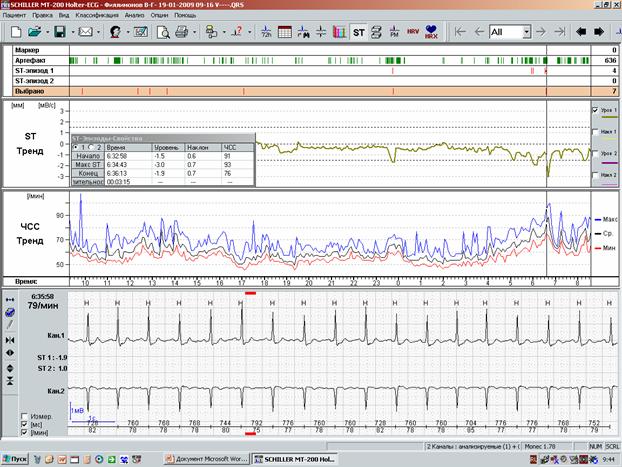Open the Опции menu
The height and width of the screenshot is (467, 622).
[159, 15]
